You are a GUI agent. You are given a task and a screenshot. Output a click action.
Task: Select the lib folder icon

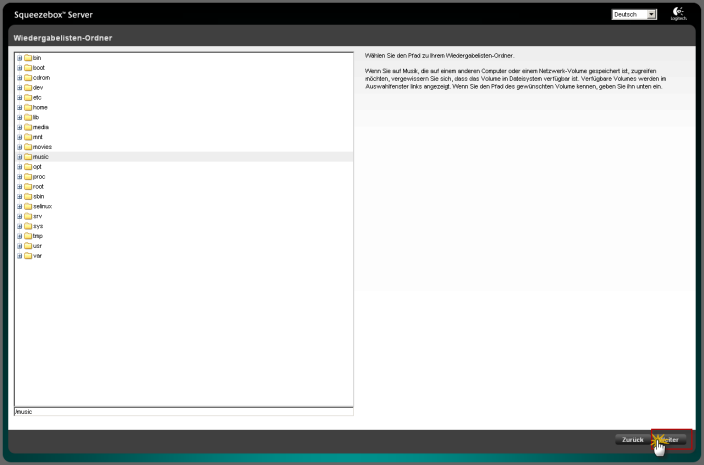point(28,117)
